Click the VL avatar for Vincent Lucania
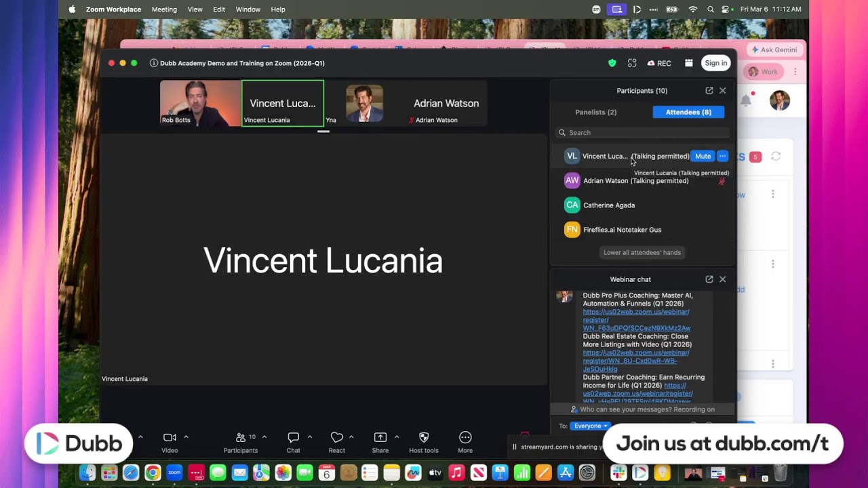The width and height of the screenshot is (868, 488). pos(572,156)
